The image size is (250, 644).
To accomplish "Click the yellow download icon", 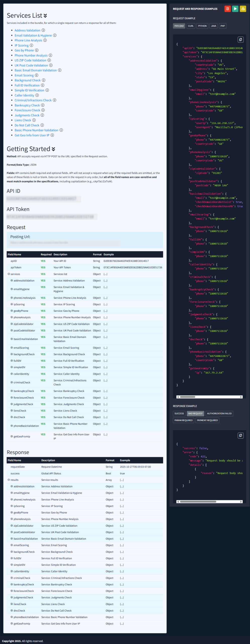I will tap(243, 9).
